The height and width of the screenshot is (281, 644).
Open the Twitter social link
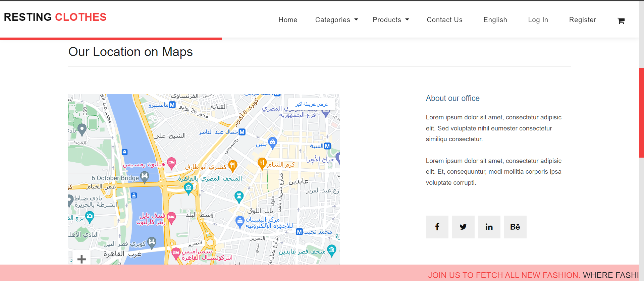[x=463, y=227]
